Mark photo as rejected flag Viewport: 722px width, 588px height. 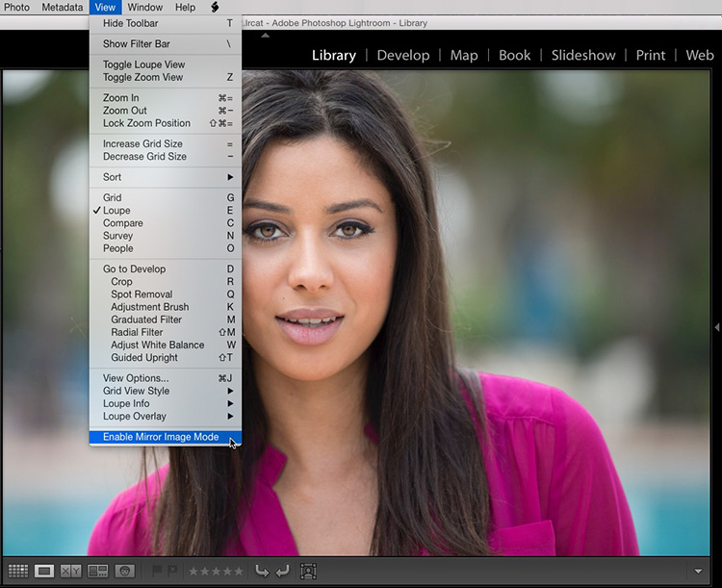tap(172, 571)
